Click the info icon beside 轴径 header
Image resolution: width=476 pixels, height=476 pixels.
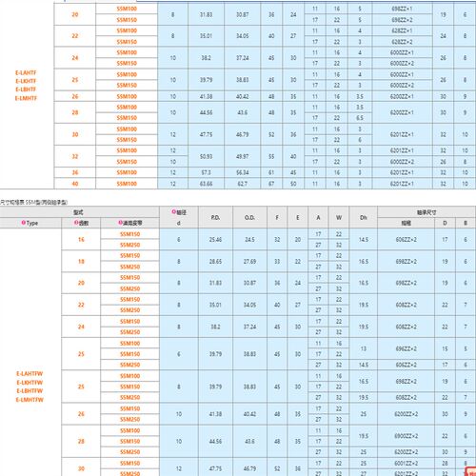click(x=173, y=211)
